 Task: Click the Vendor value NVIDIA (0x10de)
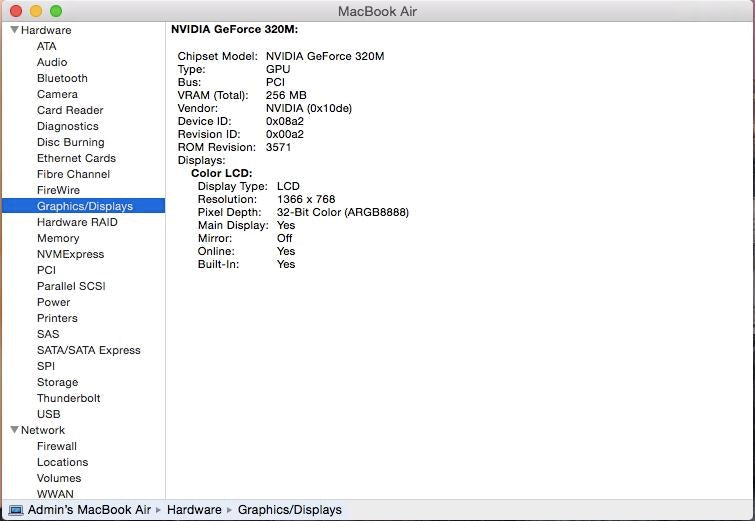coord(309,108)
